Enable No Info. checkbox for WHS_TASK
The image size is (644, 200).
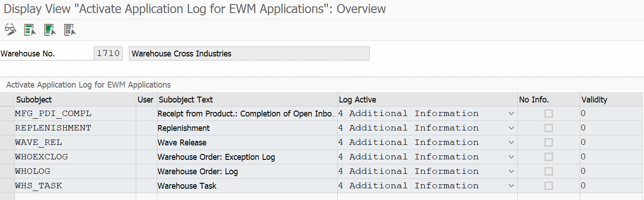[549, 186]
